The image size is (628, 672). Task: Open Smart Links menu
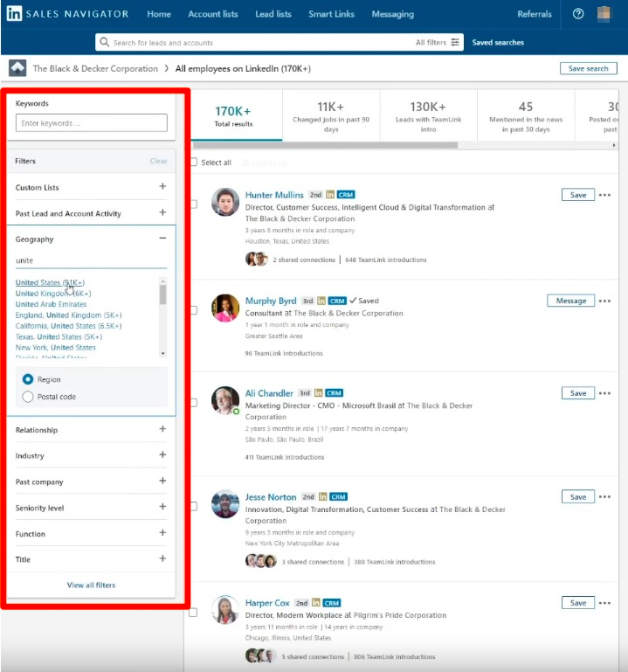click(x=332, y=14)
